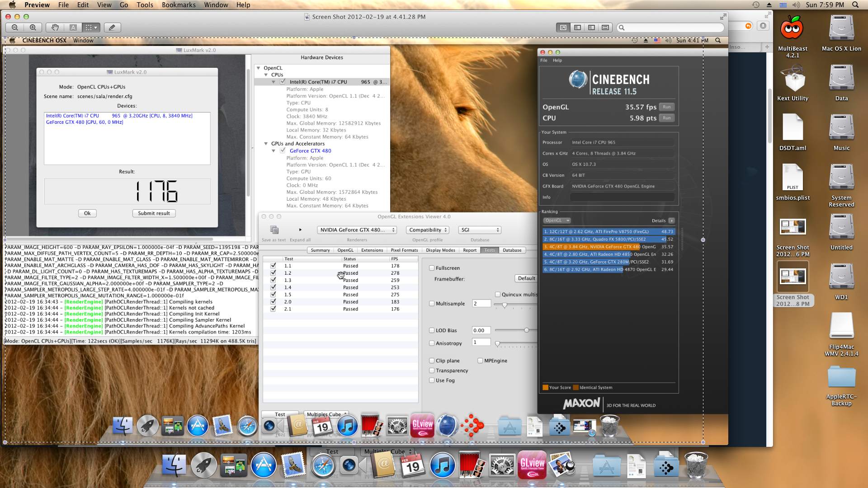Uncheck the GeForce GTX 480 device checkbox
Image resolution: width=868 pixels, height=488 pixels.
click(283, 150)
